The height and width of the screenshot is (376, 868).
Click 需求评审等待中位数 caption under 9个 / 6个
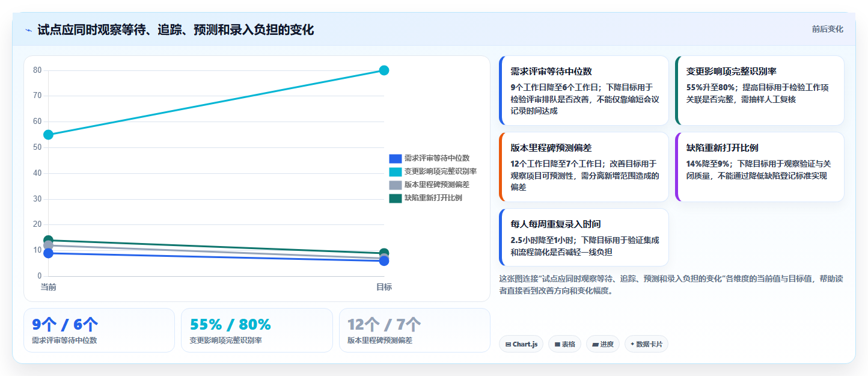click(x=64, y=341)
